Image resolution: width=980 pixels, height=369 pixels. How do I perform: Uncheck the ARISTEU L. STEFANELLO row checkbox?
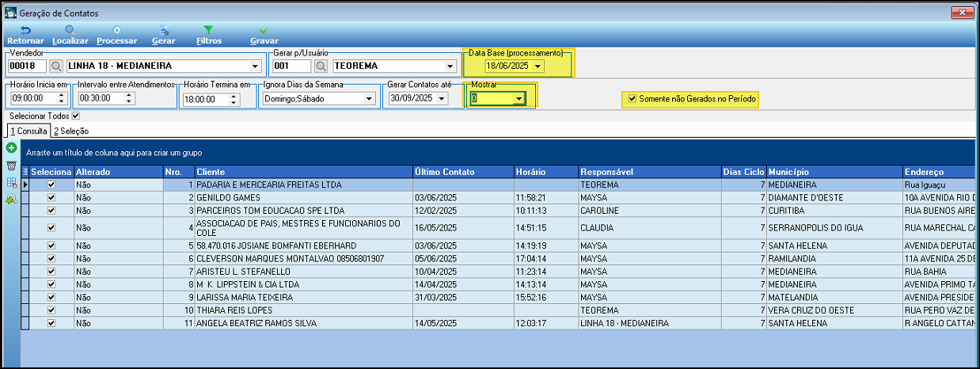[x=51, y=271]
